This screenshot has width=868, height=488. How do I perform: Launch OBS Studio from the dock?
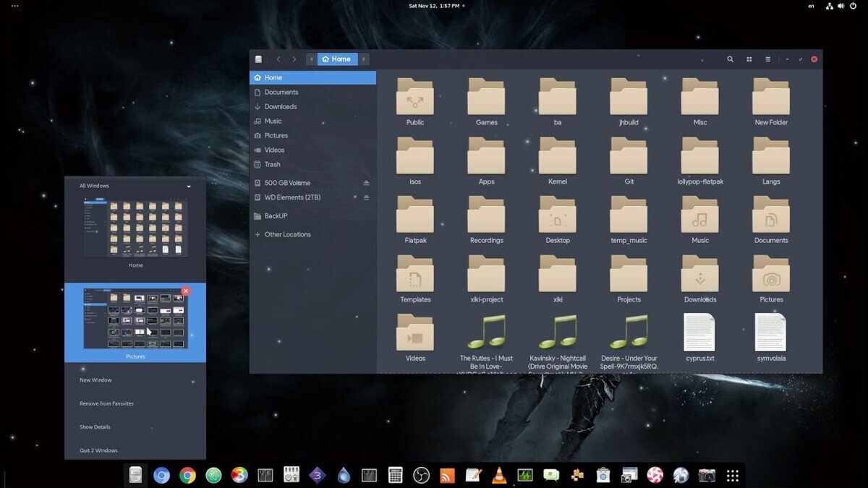click(x=421, y=475)
